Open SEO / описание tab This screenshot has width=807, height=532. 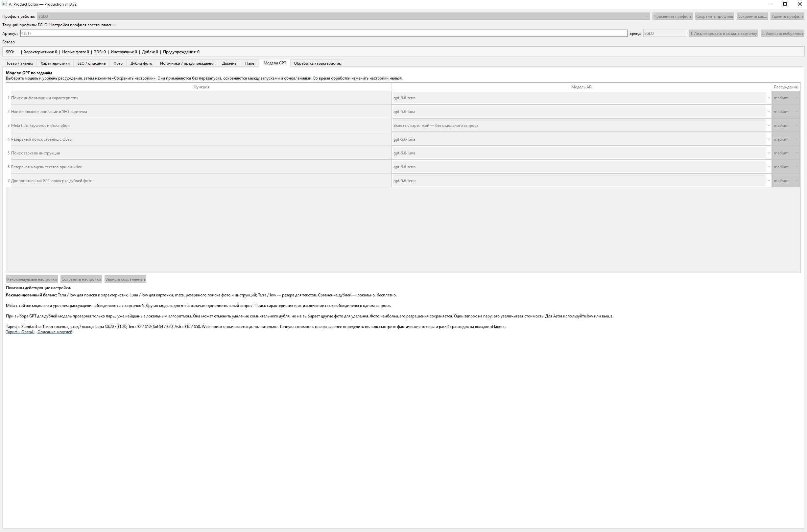[x=91, y=63]
